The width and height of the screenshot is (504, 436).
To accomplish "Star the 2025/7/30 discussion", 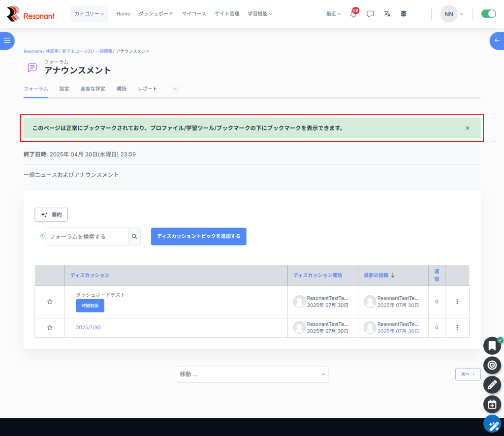I will pyautogui.click(x=50, y=328).
